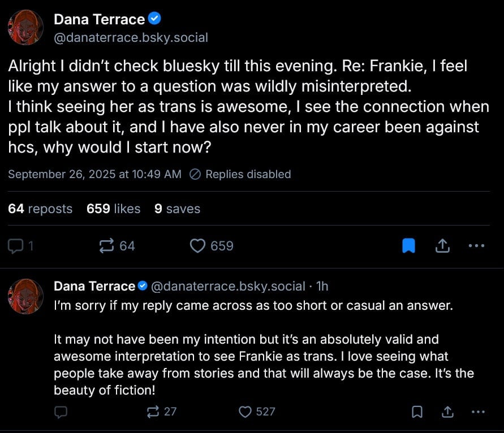
Task: Open Dana Terrace avatar on the reply post
Action: tap(26, 296)
